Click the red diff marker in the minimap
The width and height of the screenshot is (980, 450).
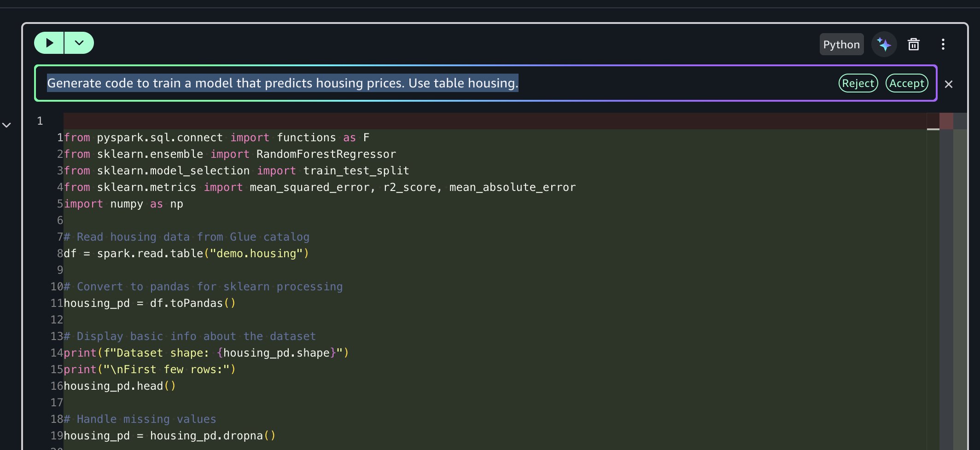[946, 121]
